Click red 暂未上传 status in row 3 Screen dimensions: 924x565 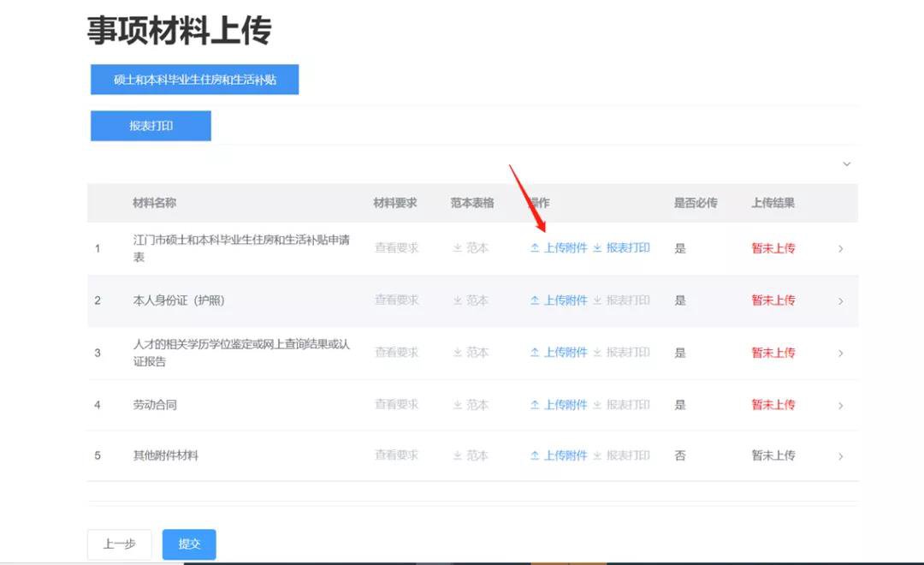(x=773, y=353)
